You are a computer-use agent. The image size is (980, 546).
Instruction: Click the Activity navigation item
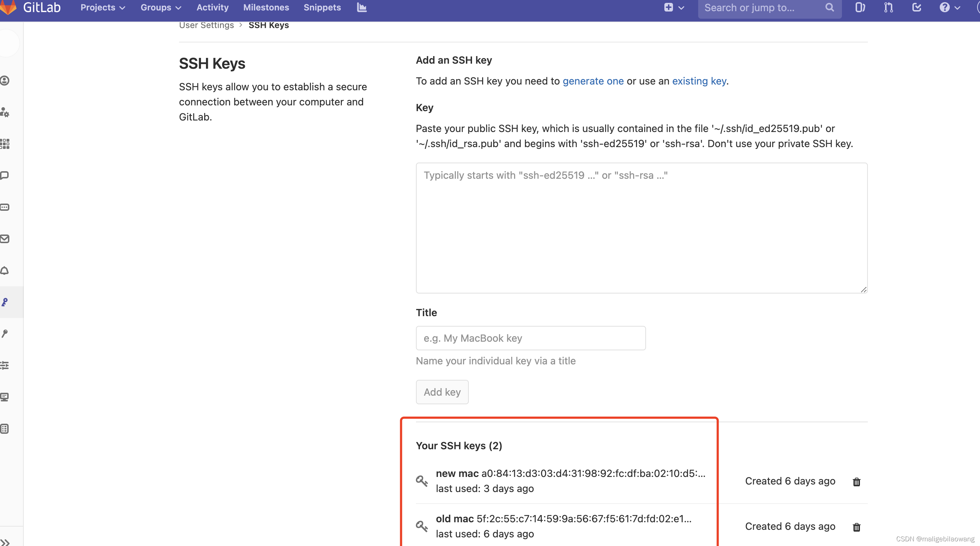213,8
